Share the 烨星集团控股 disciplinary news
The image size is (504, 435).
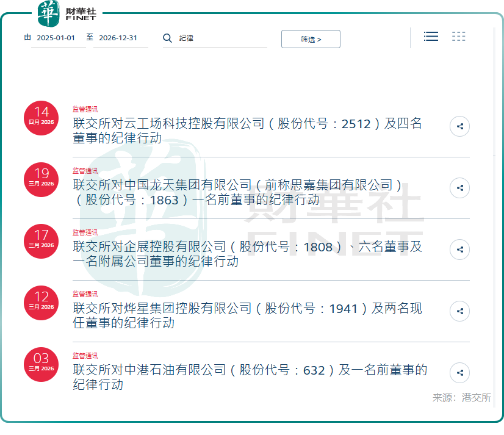coord(459,311)
